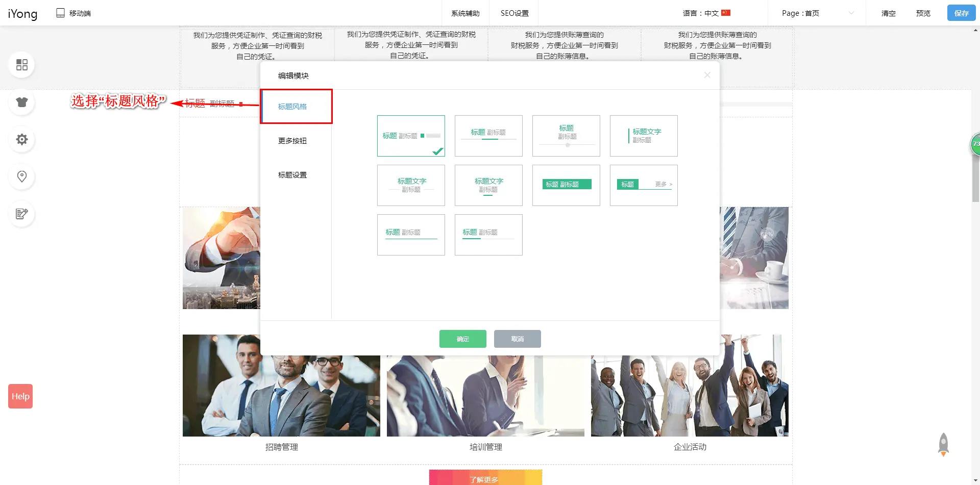Screen dimensions: 980x485
Task: Click the map pin location icon
Action: [21, 176]
